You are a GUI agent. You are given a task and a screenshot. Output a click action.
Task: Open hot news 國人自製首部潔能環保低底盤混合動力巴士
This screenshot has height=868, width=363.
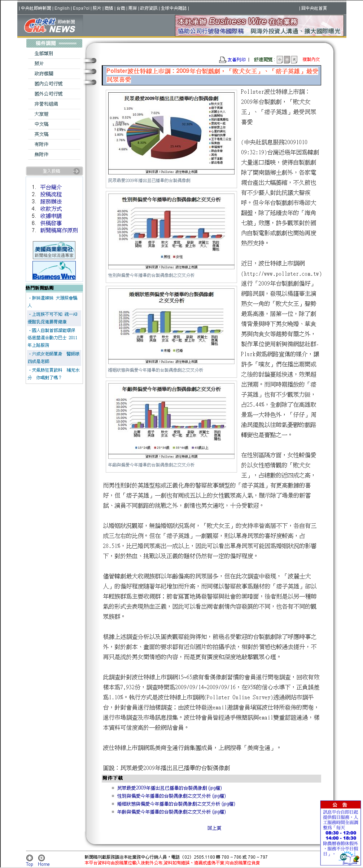(53, 338)
